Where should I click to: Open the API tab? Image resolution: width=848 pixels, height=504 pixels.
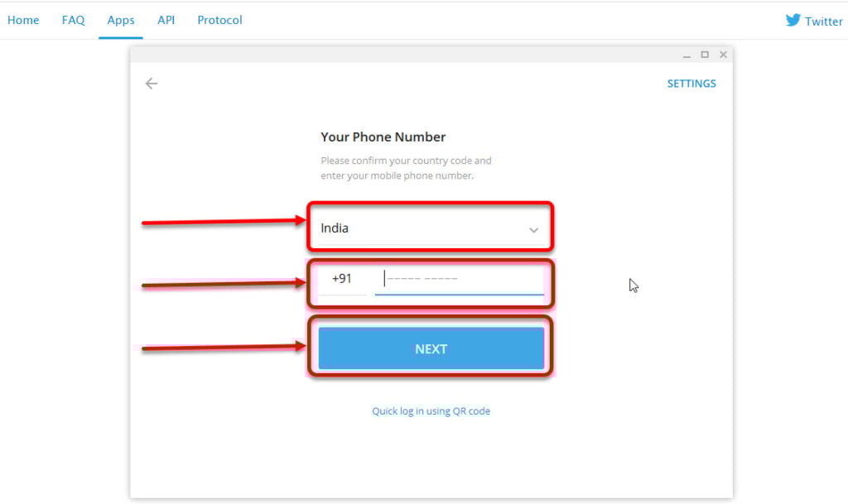[166, 20]
